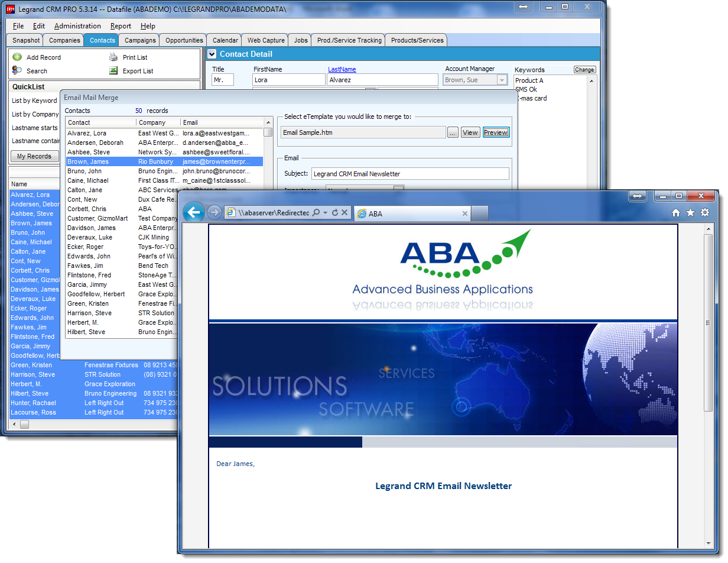Click the My Records button
The height and width of the screenshot is (563, 728).
(x=34, y=156)
